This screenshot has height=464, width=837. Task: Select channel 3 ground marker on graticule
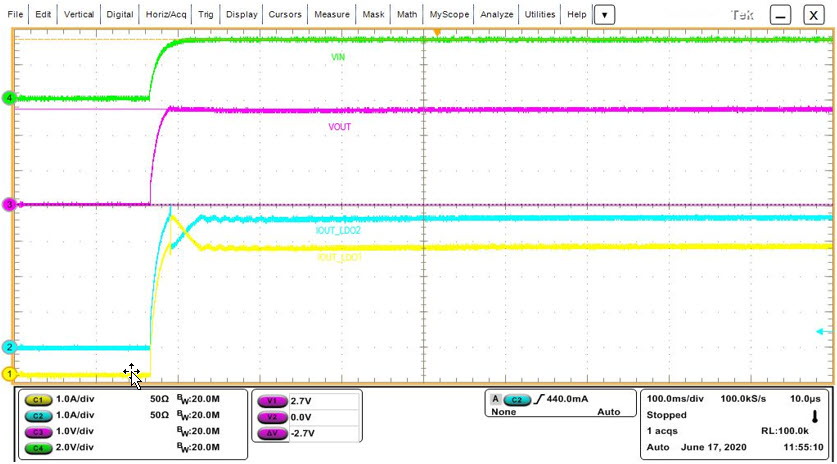[9, 205]
